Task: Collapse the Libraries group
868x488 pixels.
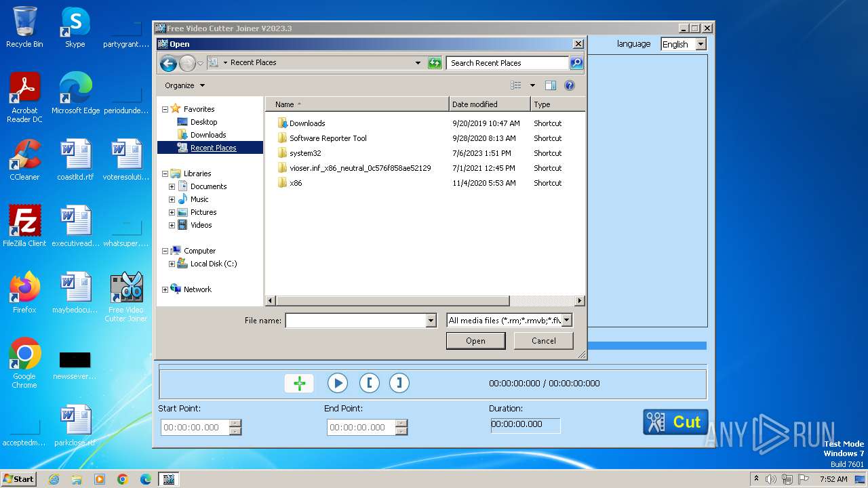Action: (x=165, y=174)
